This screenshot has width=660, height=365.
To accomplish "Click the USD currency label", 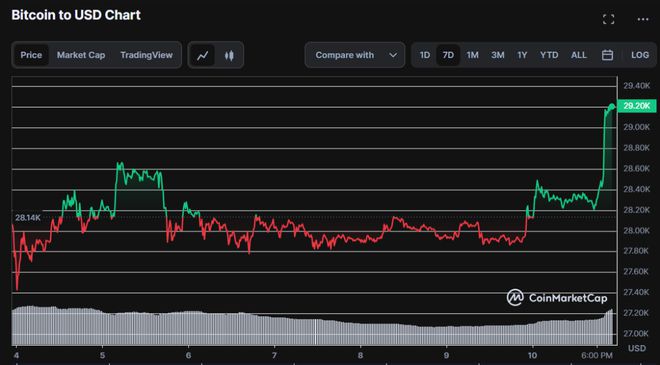I will point(636,348).
